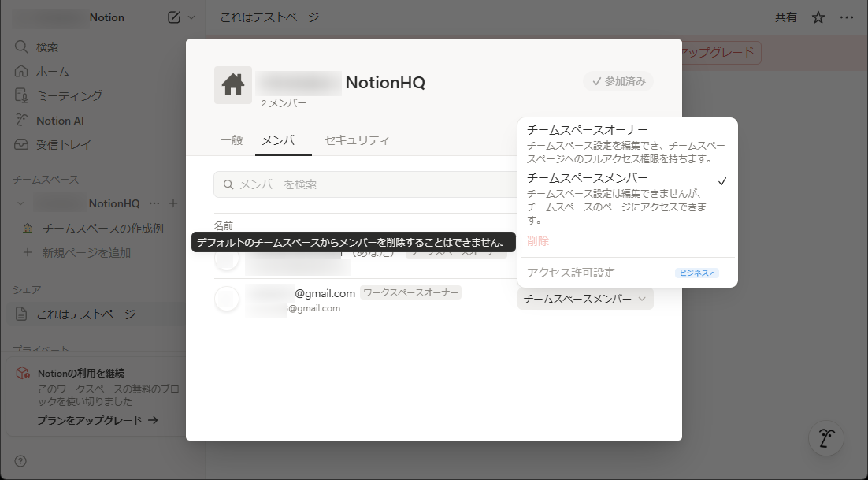Open 受信トレイ inbox
The image size is (868, 480).
click(x=63, y=145)
